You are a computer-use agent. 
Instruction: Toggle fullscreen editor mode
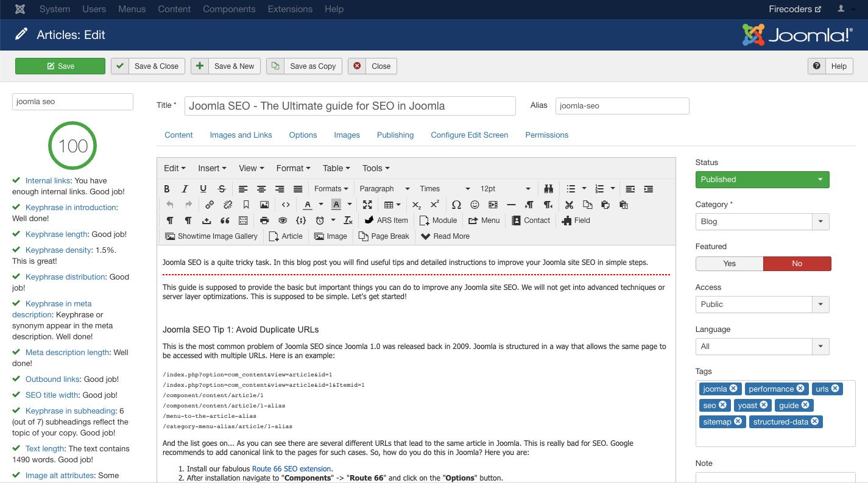click(367, 205)
